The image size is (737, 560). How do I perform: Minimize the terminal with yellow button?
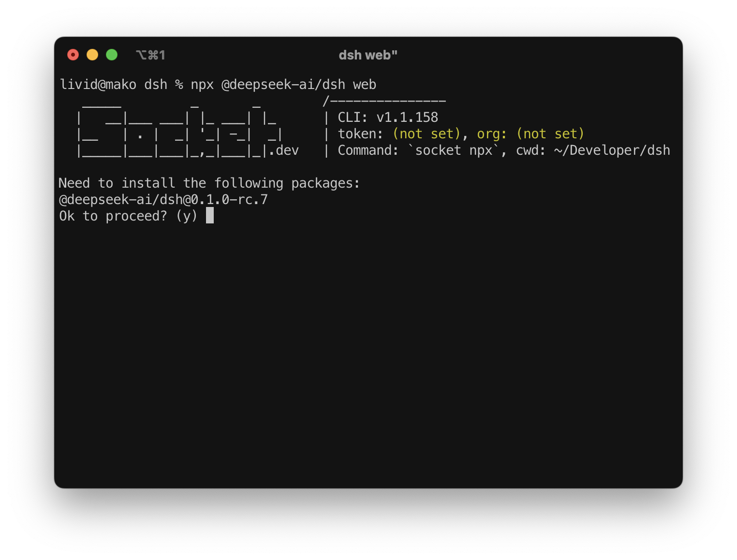pyautogui.click(x=92, y=55)
